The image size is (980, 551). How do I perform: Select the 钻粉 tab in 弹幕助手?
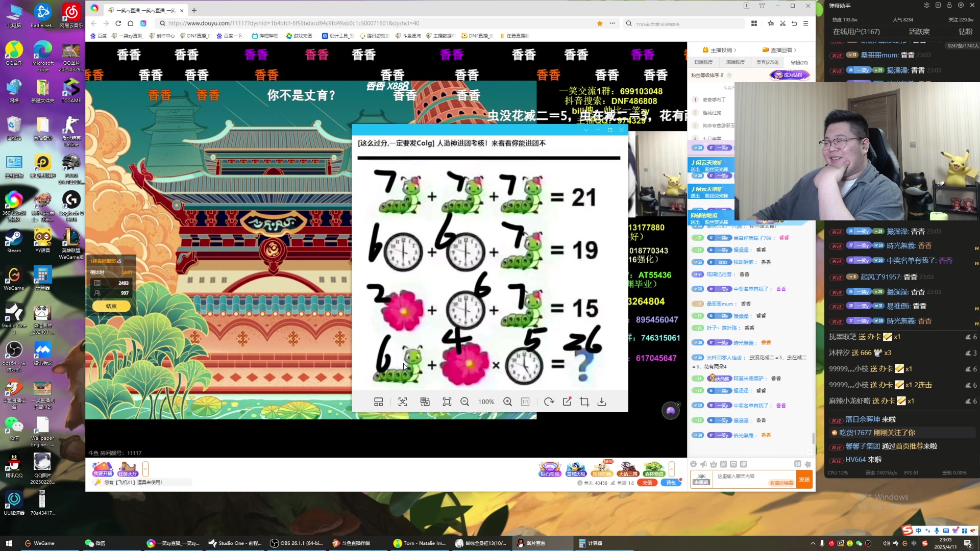click(x=965, y=32)
